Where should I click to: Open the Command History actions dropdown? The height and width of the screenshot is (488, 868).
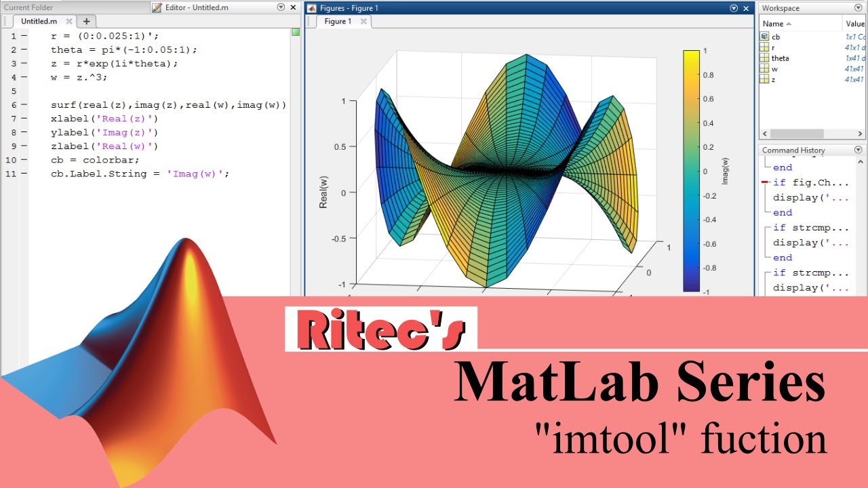859,150
